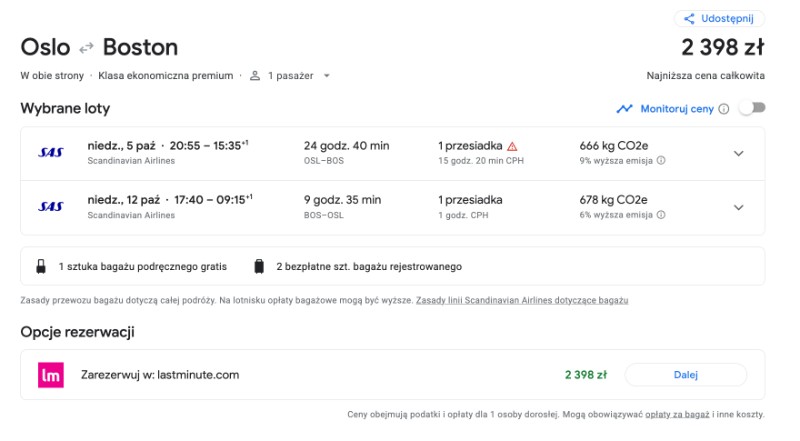Click 666 kg CO2e emission value
This screenshot has height=441, width=800.
[614, 146]
